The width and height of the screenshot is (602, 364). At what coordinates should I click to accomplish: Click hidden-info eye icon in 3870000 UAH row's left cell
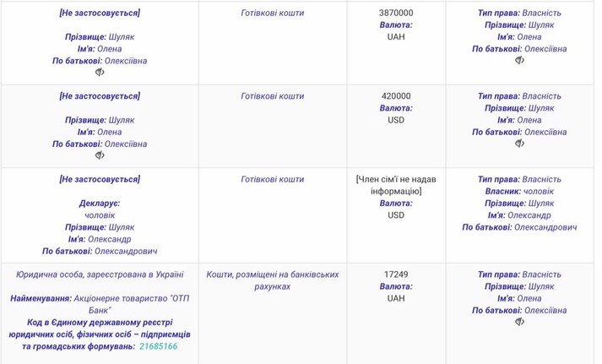(100, 73)
